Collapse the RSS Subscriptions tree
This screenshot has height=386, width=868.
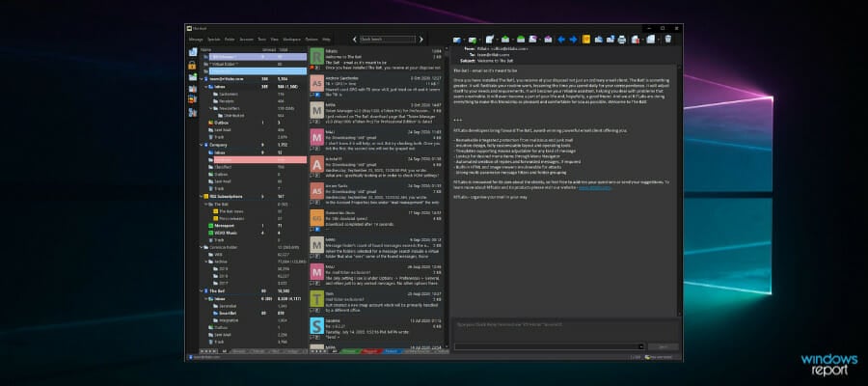(x=201, y=196)
